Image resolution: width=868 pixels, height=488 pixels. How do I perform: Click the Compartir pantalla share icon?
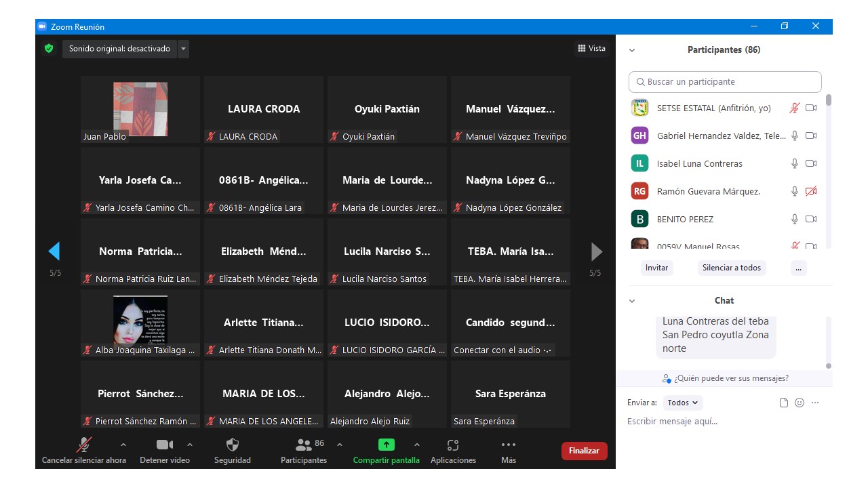point(386,445)
